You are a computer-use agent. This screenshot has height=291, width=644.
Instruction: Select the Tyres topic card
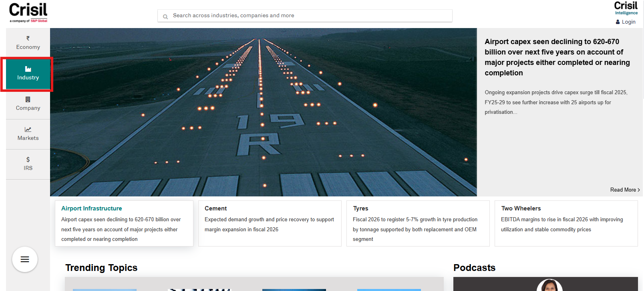[x=418, y=223]
